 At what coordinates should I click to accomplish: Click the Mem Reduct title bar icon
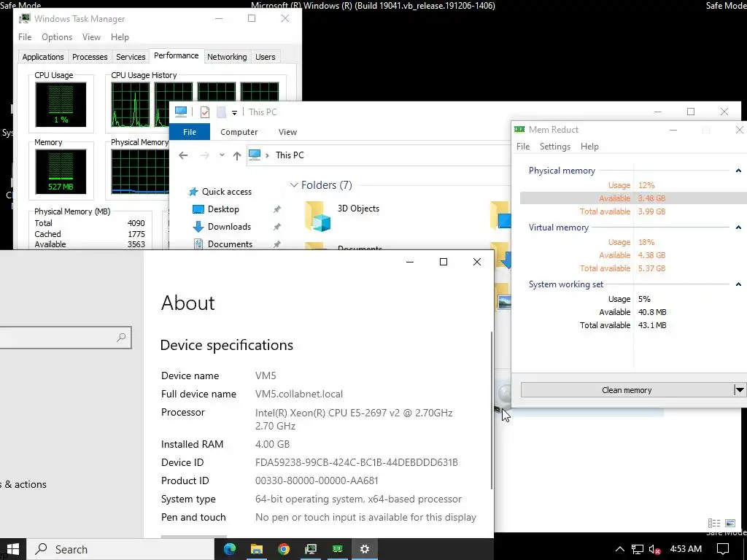click(x=519, y=130)
